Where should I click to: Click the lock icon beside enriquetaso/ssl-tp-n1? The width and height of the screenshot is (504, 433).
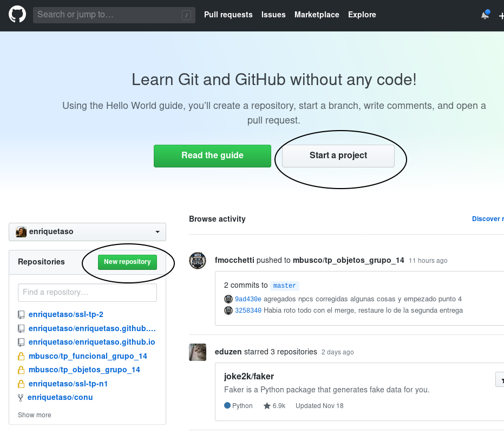(21, 384)
